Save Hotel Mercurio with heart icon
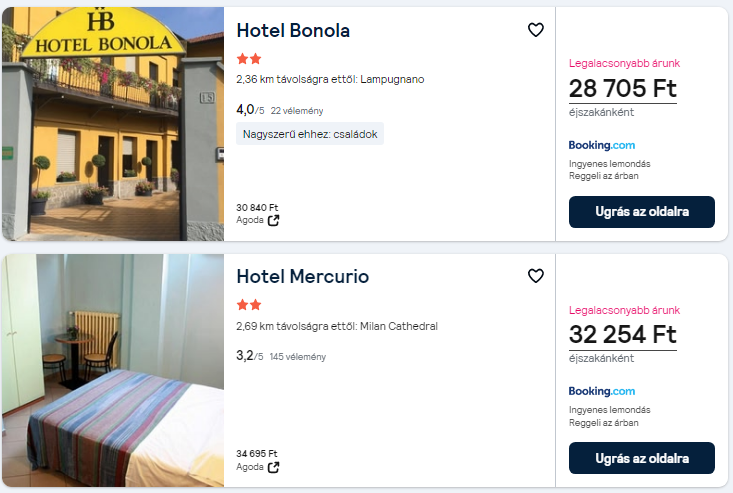Viewport: 733px width, 493px height. (x=535, y=276)
